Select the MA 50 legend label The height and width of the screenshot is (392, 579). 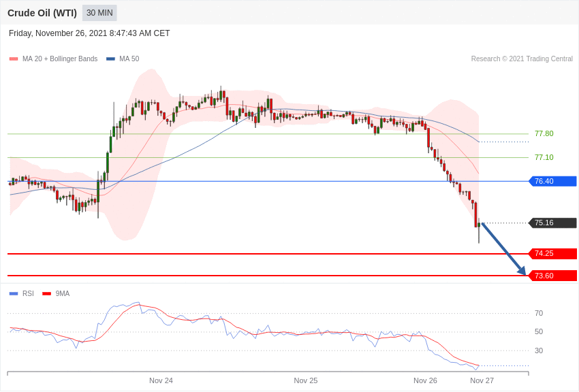129,59
